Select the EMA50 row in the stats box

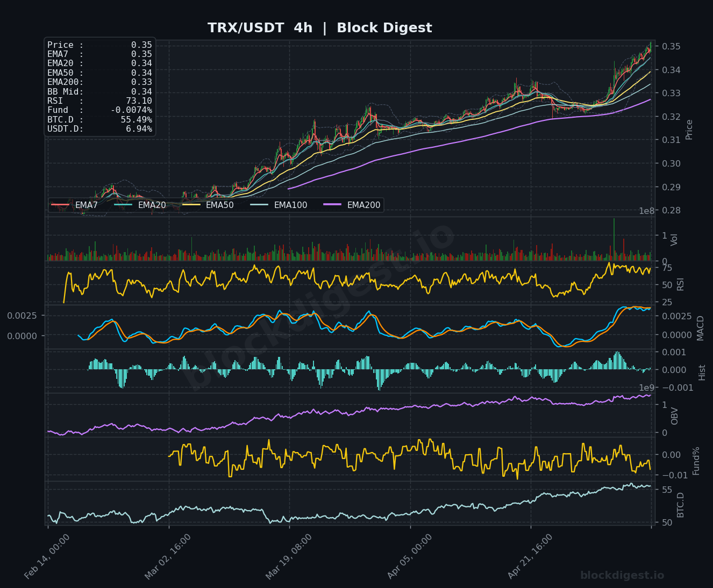click(99, 73)
